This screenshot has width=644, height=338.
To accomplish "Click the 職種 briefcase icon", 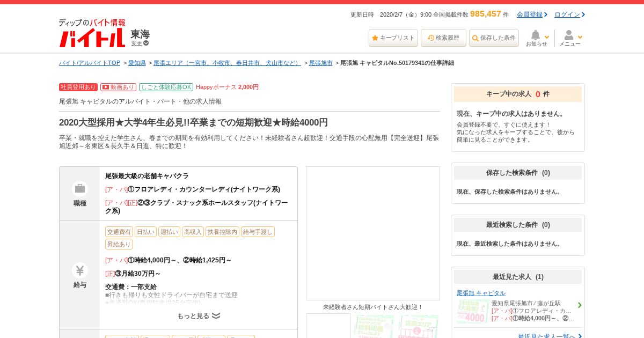I will point(80,188).
